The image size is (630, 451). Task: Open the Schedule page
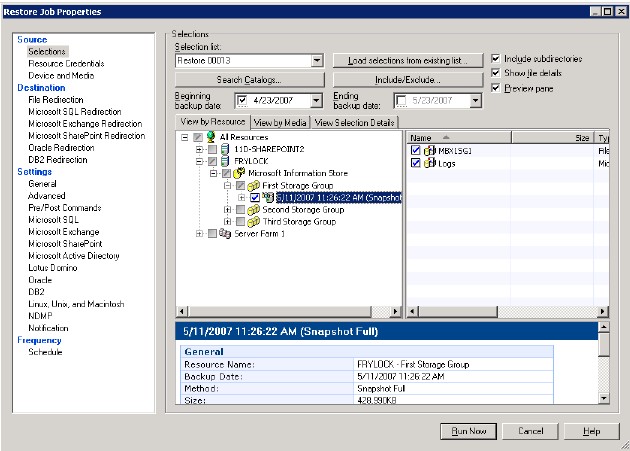pos(45,352)
